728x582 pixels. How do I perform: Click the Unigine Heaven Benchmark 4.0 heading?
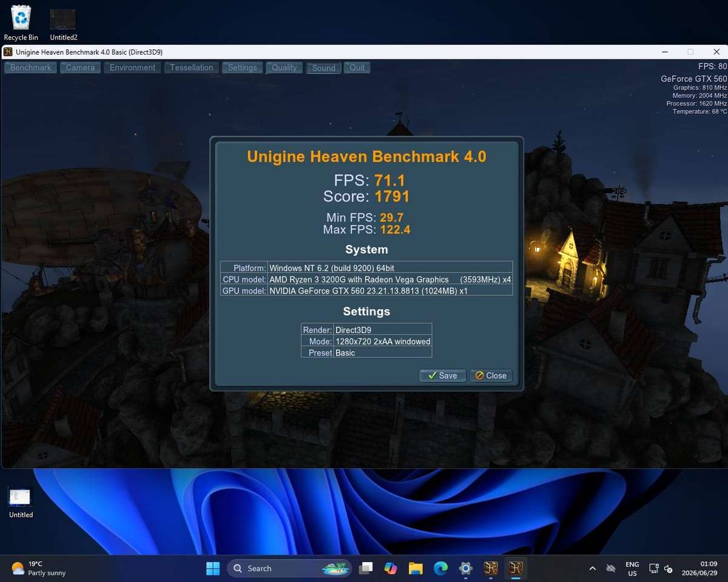(x=366, y=156)
